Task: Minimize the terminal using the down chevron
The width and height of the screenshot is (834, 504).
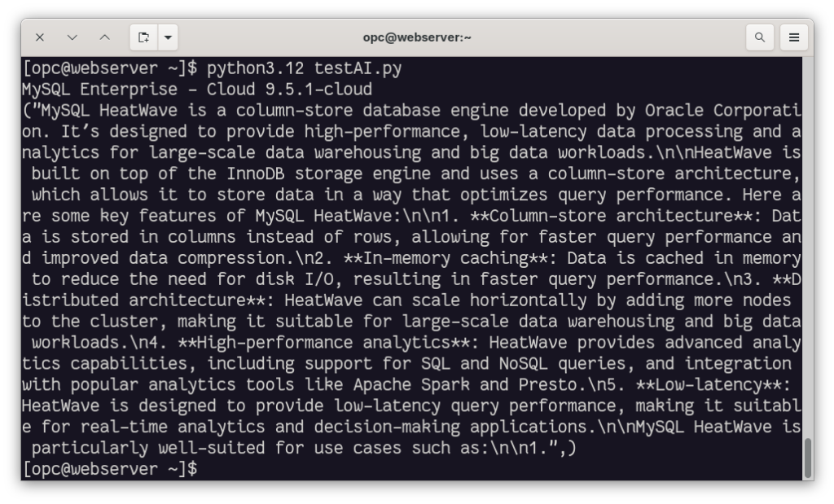Action: click(x=72, y=37)
